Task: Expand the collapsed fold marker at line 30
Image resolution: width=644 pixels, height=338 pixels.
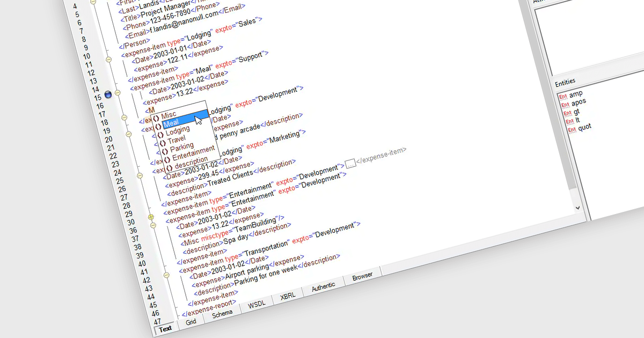Action: point(151,217)
